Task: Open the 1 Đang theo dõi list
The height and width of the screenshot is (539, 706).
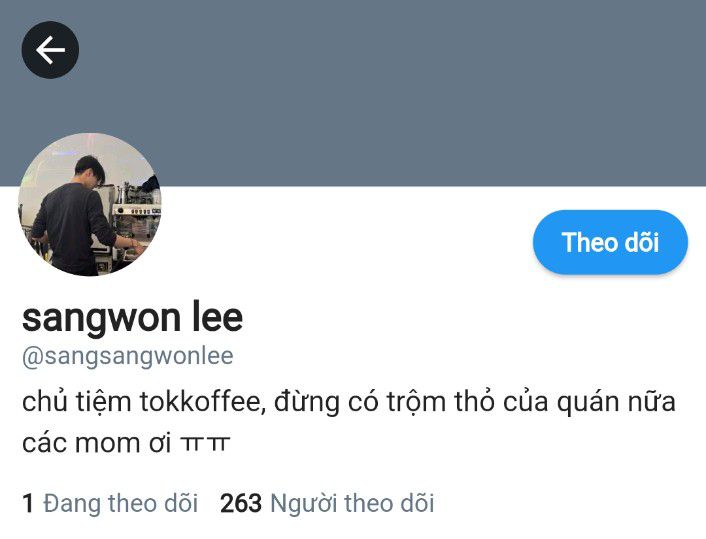Action: [110, 503]
